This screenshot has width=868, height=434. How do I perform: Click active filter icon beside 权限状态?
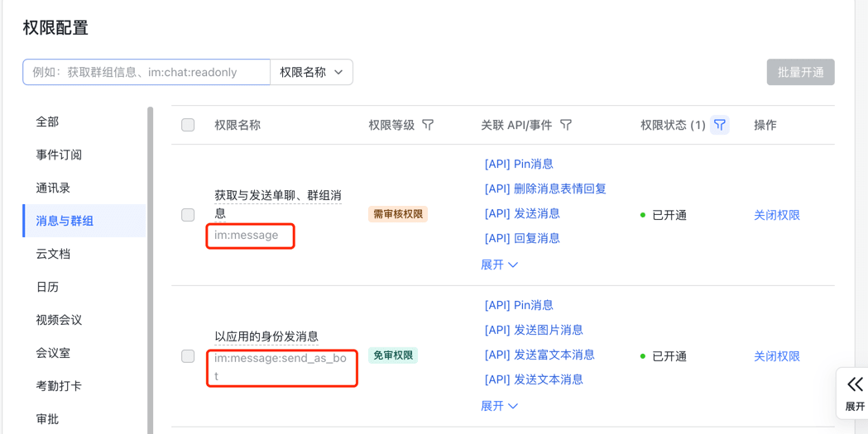[x=720, y=125]
